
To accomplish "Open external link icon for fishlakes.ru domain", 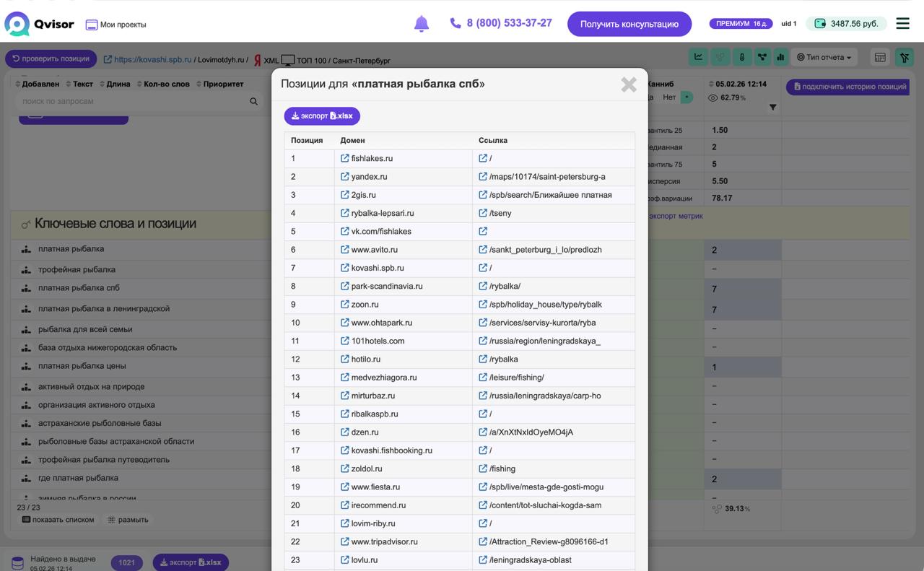I will click(345, 158).
